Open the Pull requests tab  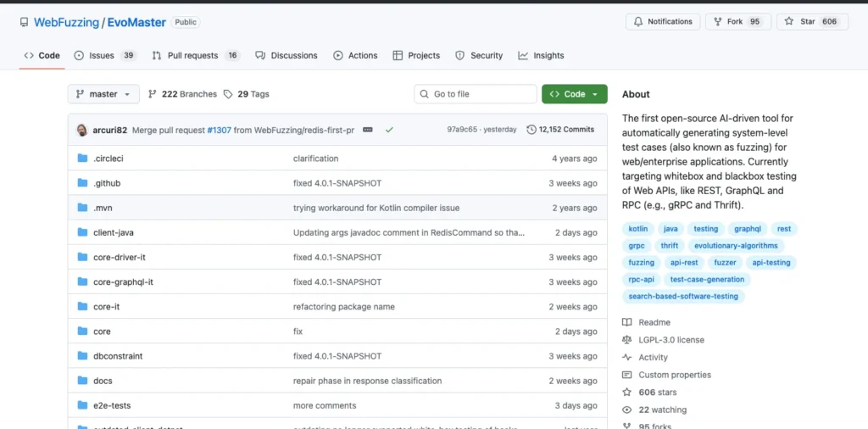[x=196, y=55]
